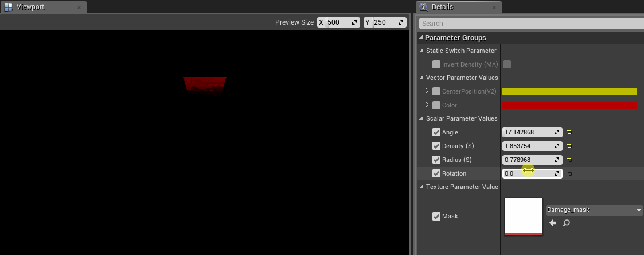The width and height of the screenshot is (644, 255).
Task: Click the Mask texture thumbnail
Action: point(524,217)
